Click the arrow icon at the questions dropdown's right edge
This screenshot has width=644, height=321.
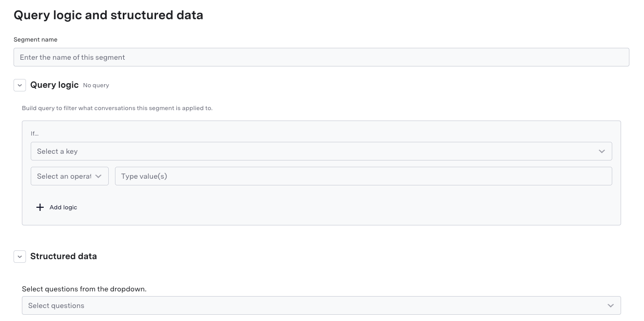click(610, 305)
